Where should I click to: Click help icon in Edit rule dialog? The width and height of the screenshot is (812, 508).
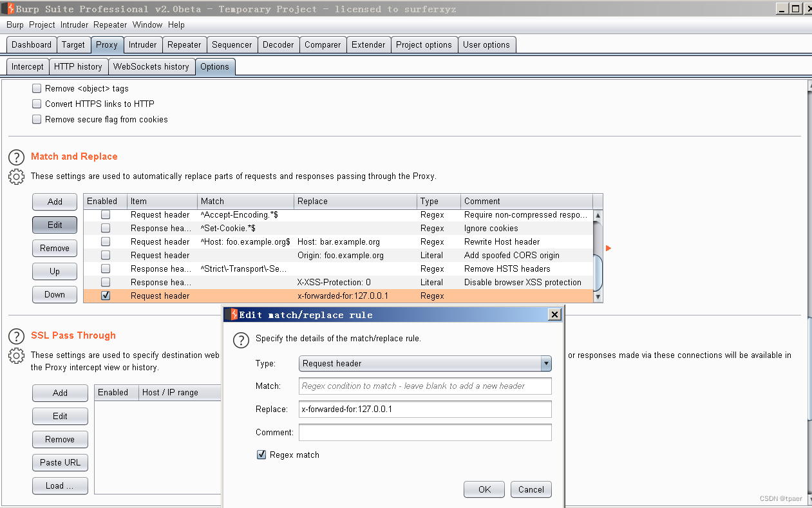point(241,340)
